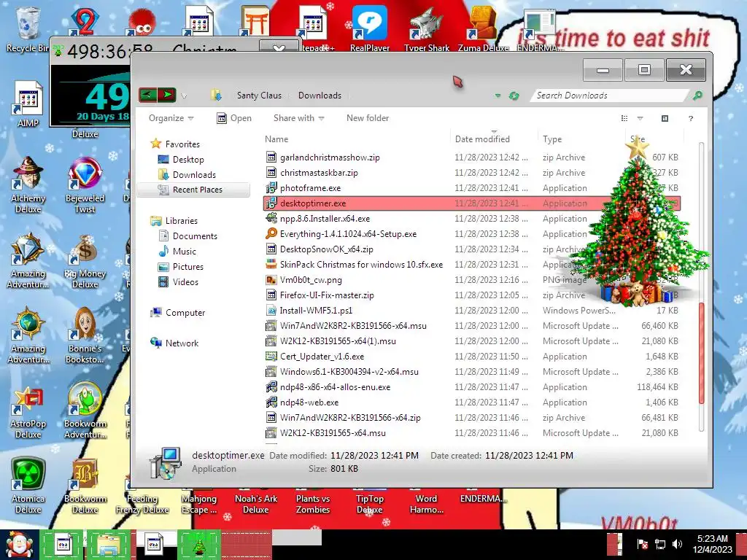Screen dimensions: 747x560
Task: Open view options dropdown arrow
Action: coord(640,118)
